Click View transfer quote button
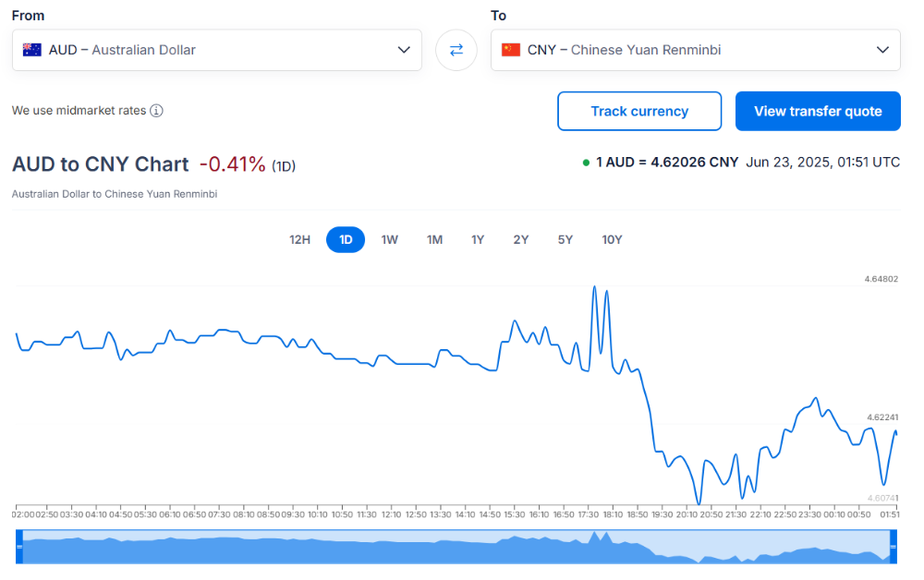 coord(818,111)
